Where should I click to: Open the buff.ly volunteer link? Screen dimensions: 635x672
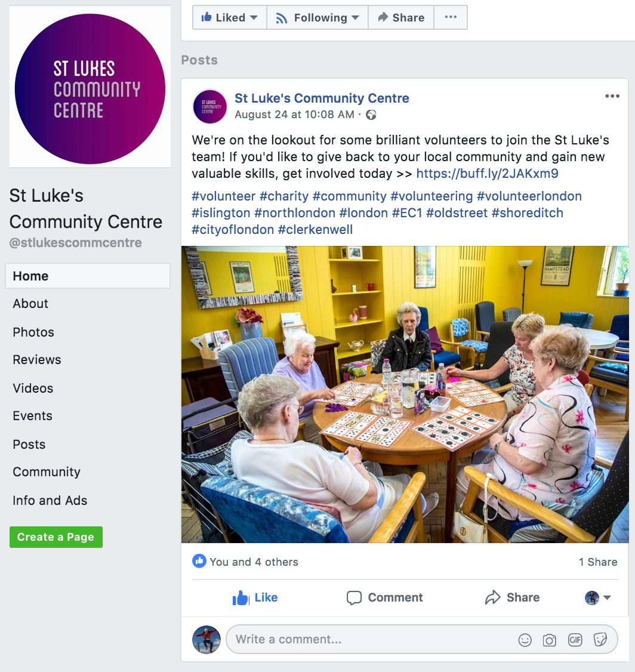(487, 174)
